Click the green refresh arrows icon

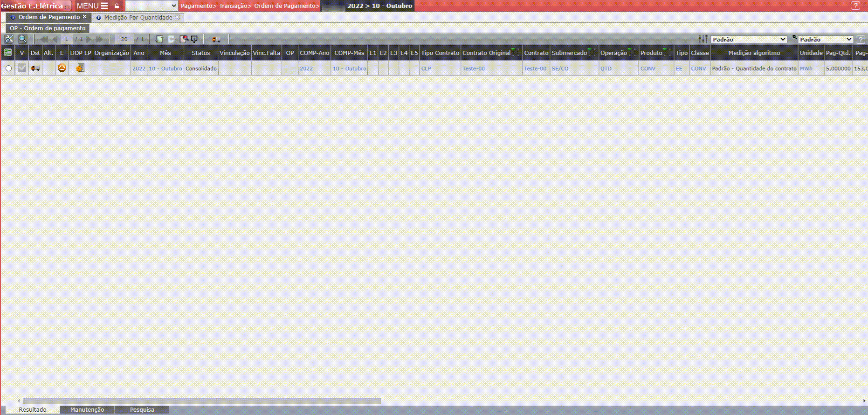(x=159, y=39)
